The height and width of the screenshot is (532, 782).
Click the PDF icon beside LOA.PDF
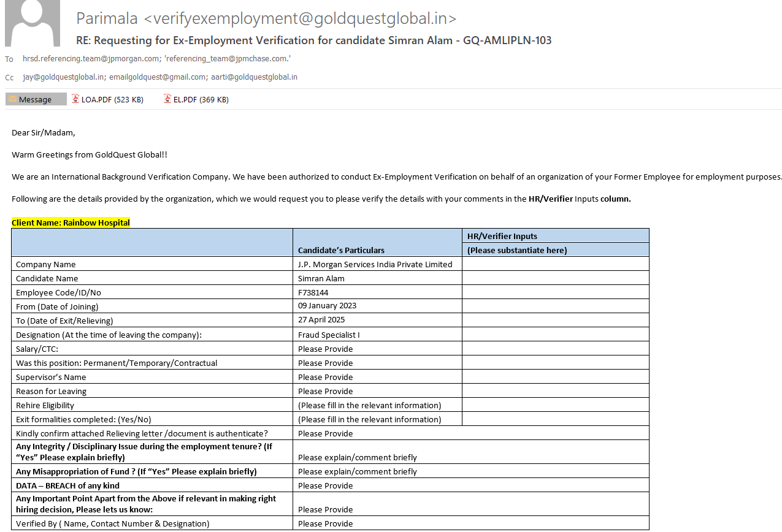coord(75,99)
